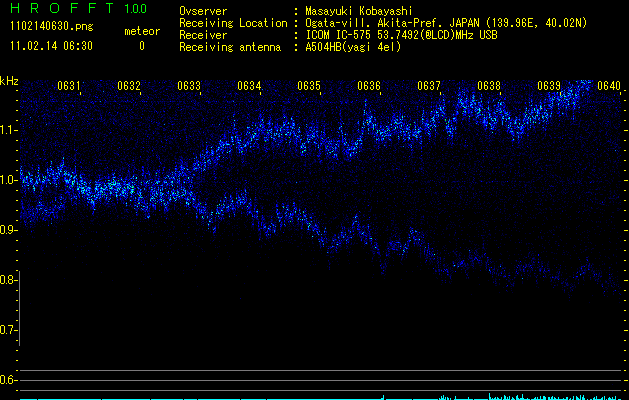Viewport: 629px width, 400px height.
Task: Click the 0.6 frequency axis label
Action: point(8,380)
